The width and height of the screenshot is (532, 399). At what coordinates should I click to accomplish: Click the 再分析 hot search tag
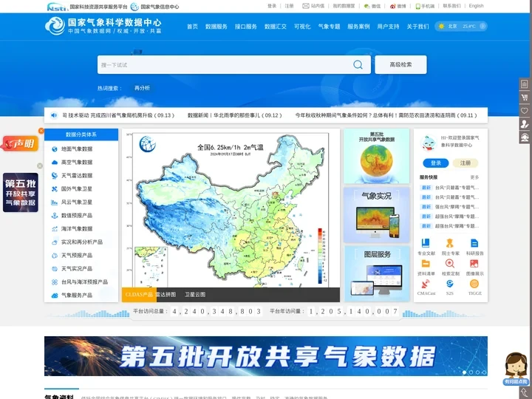click(142, 88)
